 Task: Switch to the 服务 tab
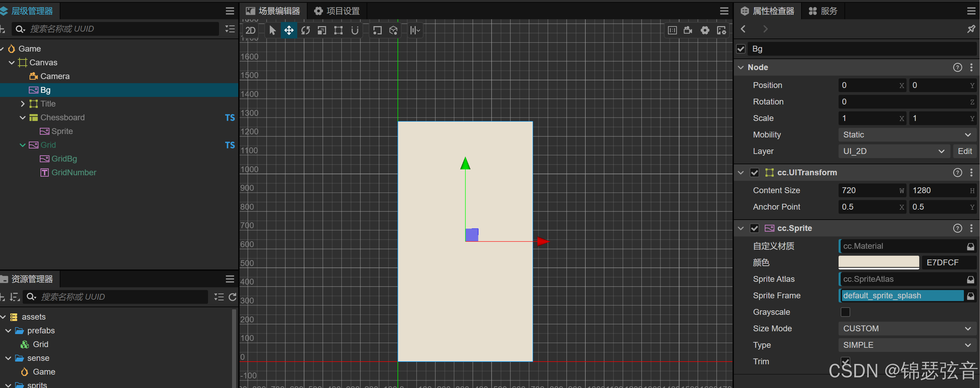(823, 11)
